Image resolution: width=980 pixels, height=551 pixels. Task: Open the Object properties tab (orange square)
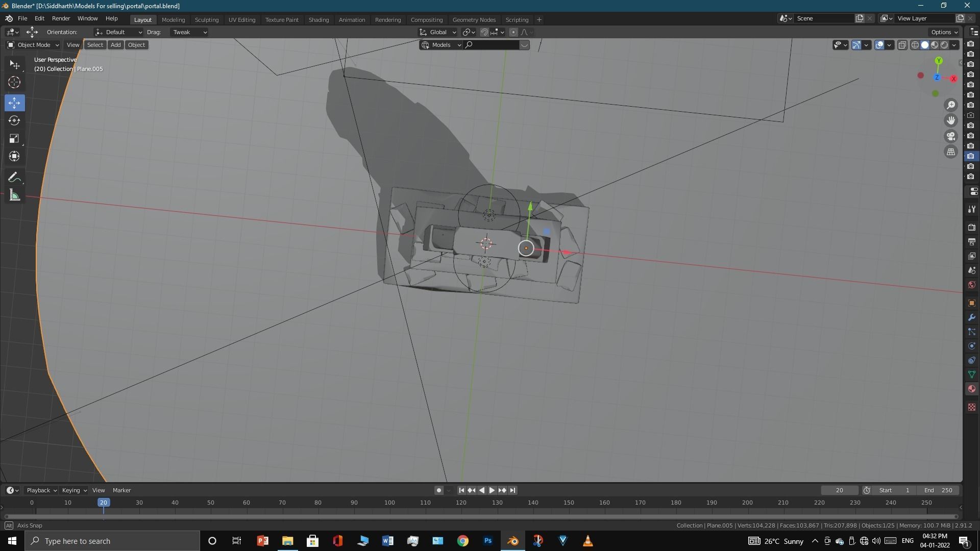click(x=972, y=303)
